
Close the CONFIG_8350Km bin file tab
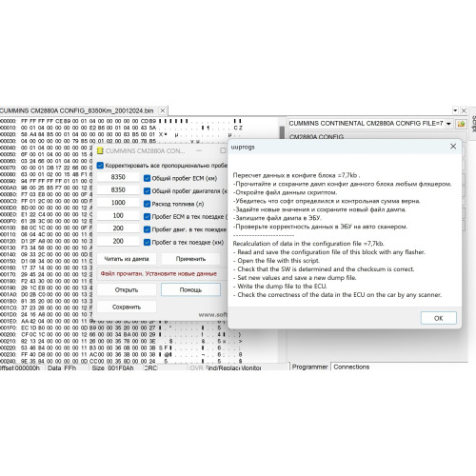click(x=163, y=110)
